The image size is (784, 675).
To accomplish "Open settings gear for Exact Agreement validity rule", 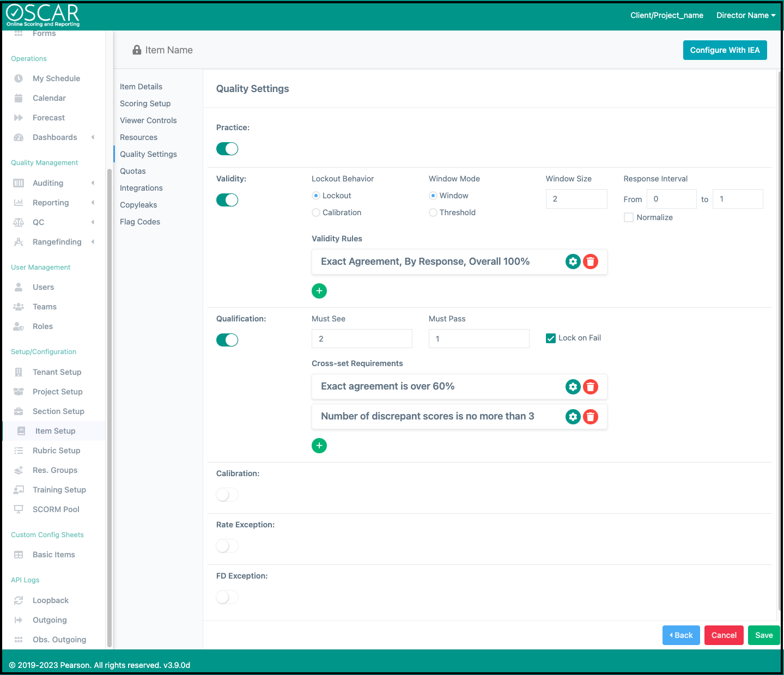I will pyautogui.click(x=573, y=262).
